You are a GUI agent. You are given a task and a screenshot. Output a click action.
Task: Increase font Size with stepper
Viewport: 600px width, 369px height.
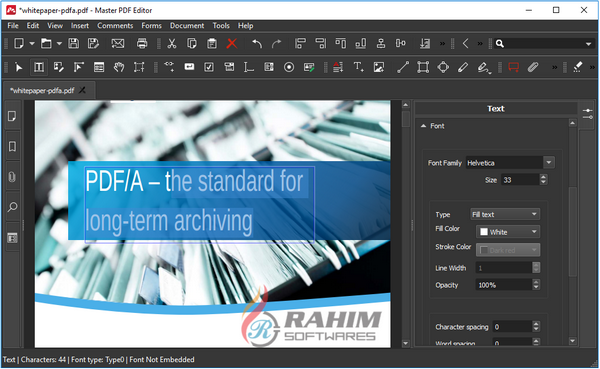543,177
